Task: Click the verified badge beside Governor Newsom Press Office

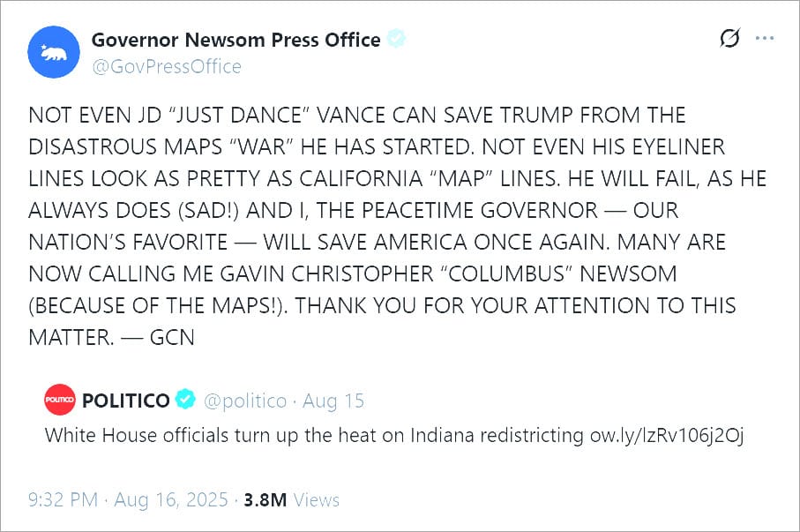Action: coord(398,40)
